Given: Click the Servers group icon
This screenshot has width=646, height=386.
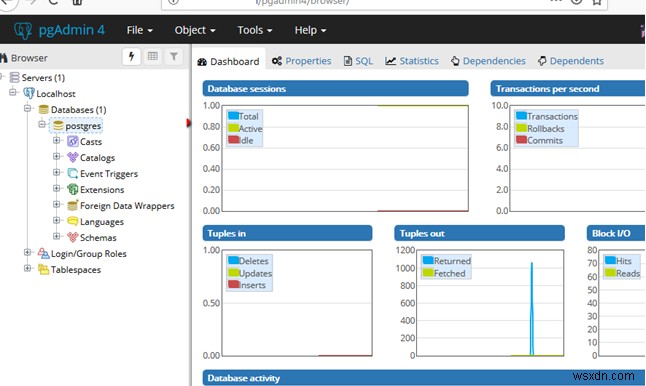Looking at the screenshot, I should [x=14, y=77].
